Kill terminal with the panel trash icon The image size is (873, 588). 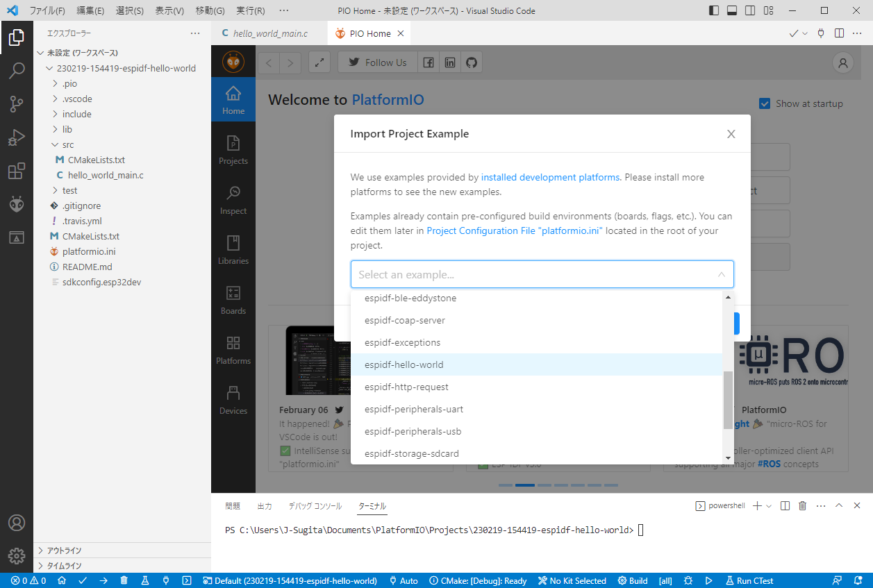point(803,506)
